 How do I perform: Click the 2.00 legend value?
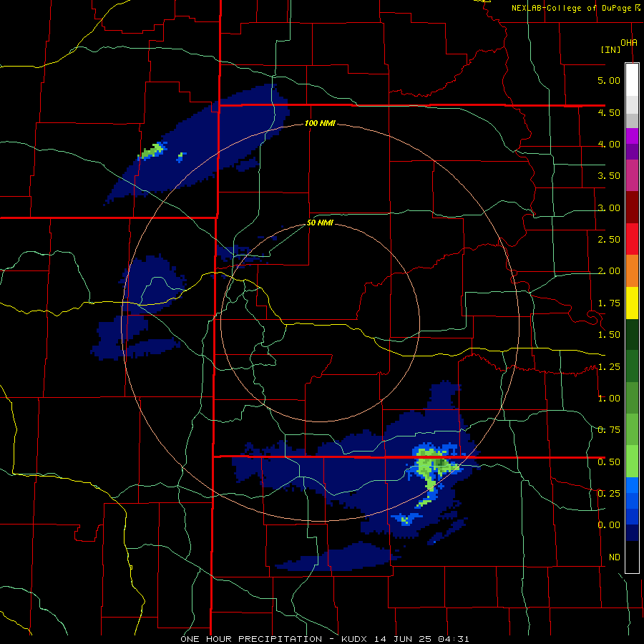pyautogui.click(x=609, y=271)
